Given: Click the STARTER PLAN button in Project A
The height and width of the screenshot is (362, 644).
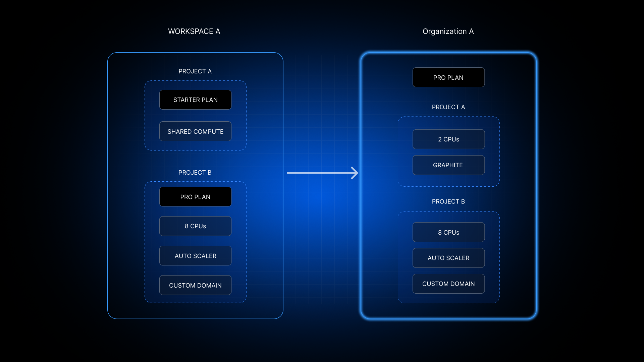Looking at the screenshot, I should tap(195, 100).
